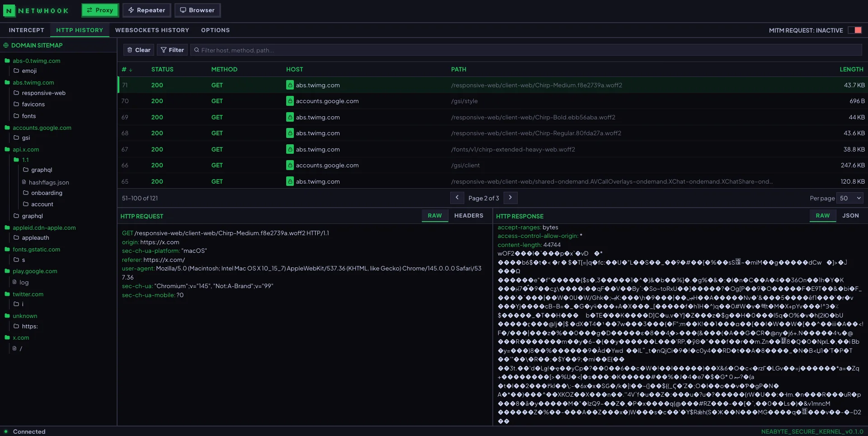
Task: Select the log file entry
Action: click(21, 282)
